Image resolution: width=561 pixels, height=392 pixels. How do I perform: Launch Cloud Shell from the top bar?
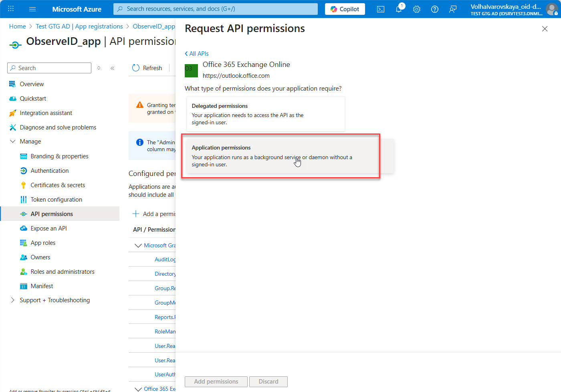[x=381, y=9]
